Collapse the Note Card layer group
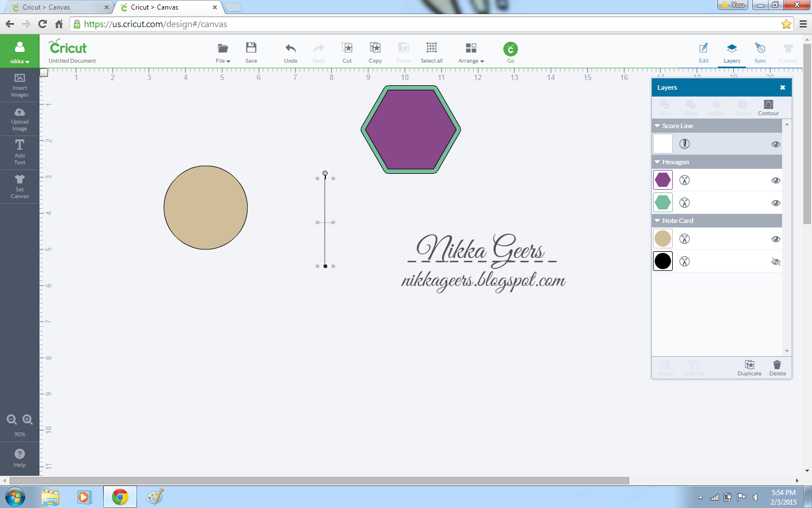 tap(657, 221)
